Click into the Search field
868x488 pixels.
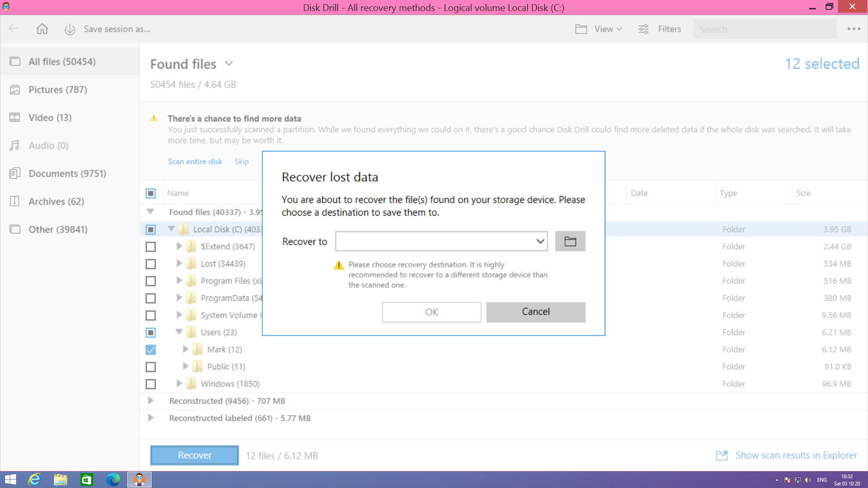(765, 29)
